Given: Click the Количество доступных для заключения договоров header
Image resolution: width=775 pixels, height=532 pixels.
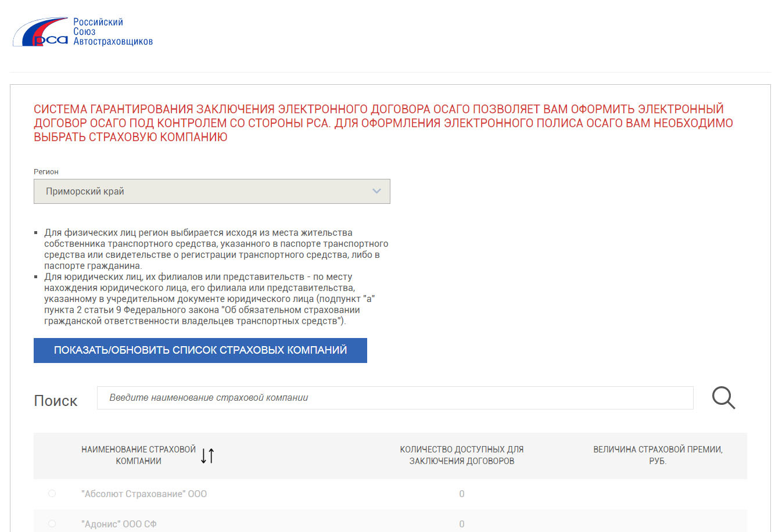Looking at the screenshot, I should click(462, 455).
